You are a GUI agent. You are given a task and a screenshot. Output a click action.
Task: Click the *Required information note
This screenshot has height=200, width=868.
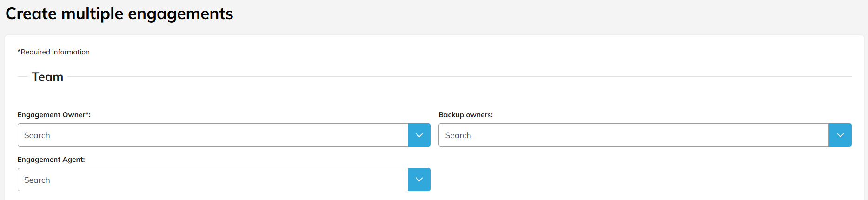coord(53,52)
